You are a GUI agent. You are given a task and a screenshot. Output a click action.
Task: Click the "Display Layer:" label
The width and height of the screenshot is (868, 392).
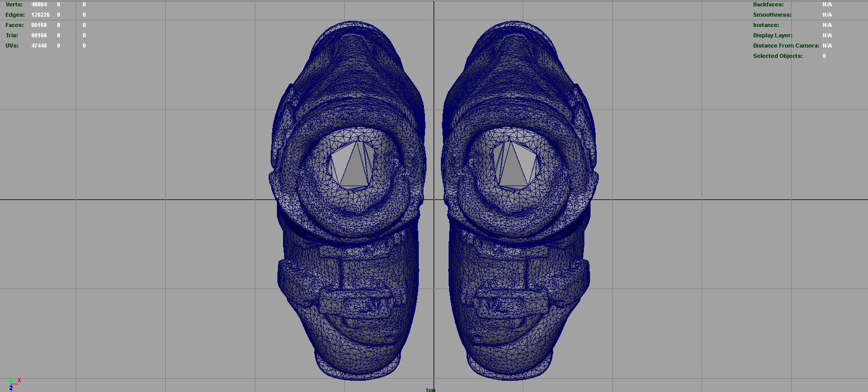(773, 35)
